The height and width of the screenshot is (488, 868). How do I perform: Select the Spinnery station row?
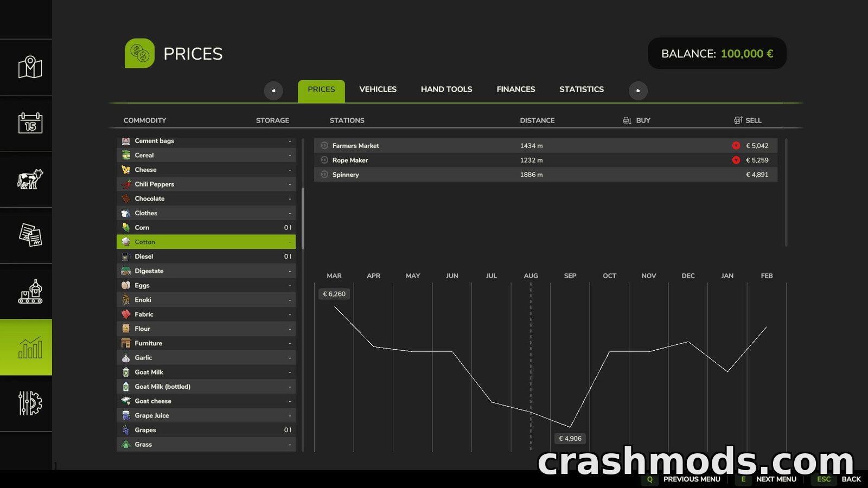click(x=546, y=175)
